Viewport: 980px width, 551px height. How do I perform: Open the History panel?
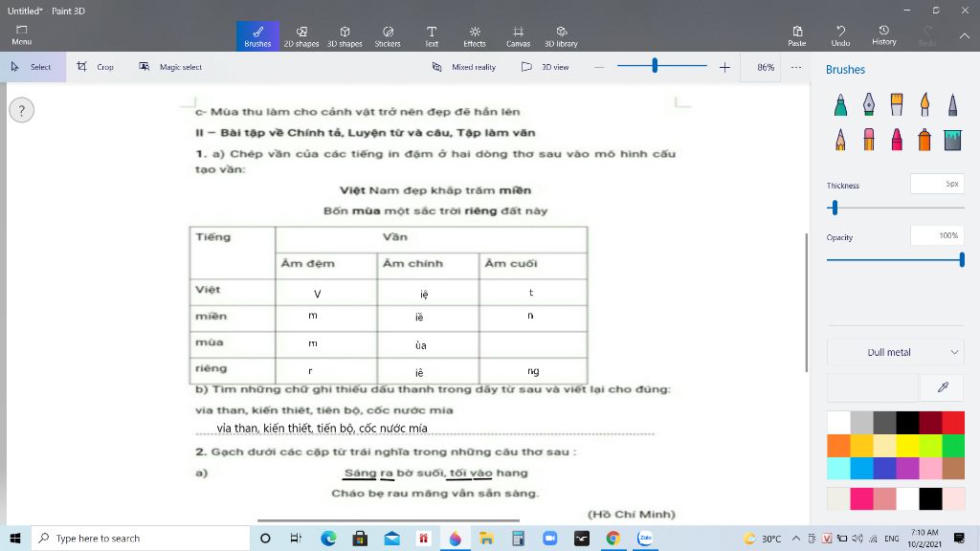[883, 36]
